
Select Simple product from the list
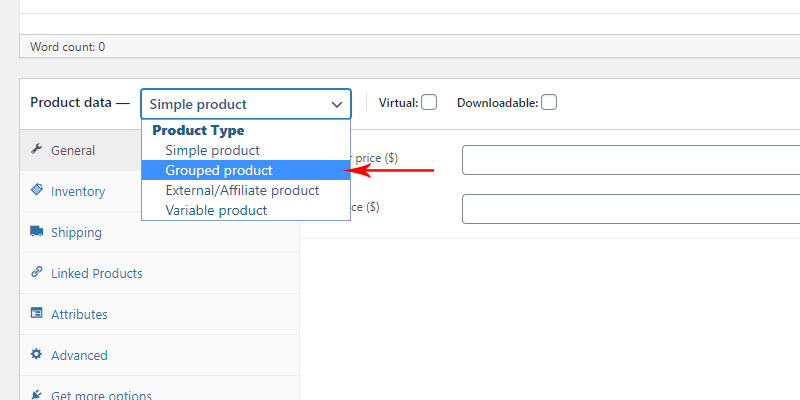pyautogui.click(x=246, y=151)
